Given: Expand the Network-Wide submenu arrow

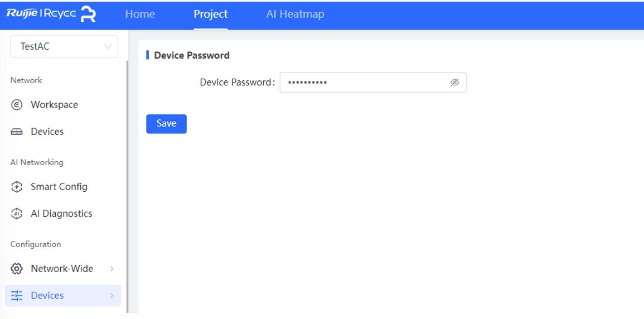Looking at the screenshot, I should pos(112,269).
